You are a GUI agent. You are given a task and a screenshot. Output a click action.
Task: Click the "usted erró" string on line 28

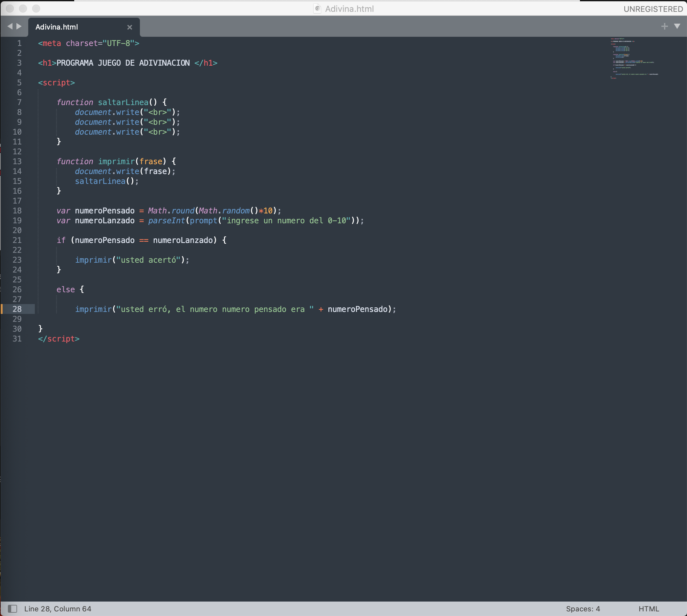[x=215, y=309]
